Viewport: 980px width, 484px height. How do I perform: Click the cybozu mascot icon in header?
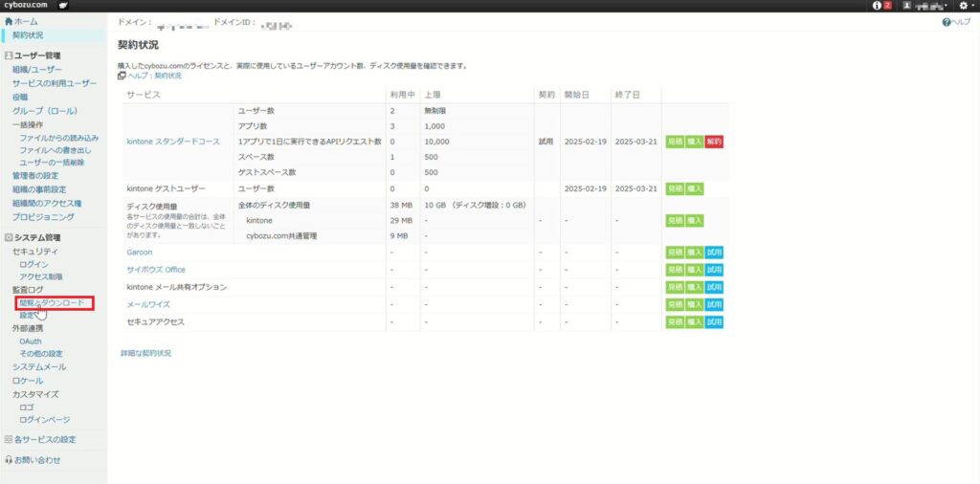pos(62,6)
